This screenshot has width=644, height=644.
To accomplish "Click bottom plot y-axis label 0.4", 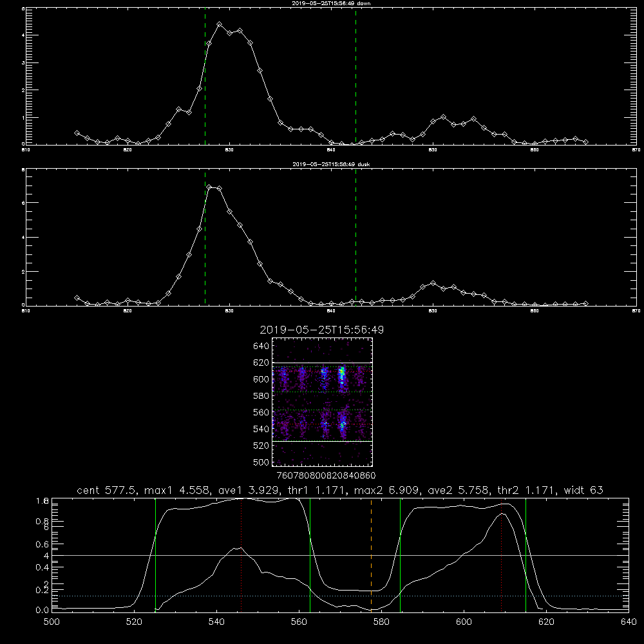I will coord(43,567).
